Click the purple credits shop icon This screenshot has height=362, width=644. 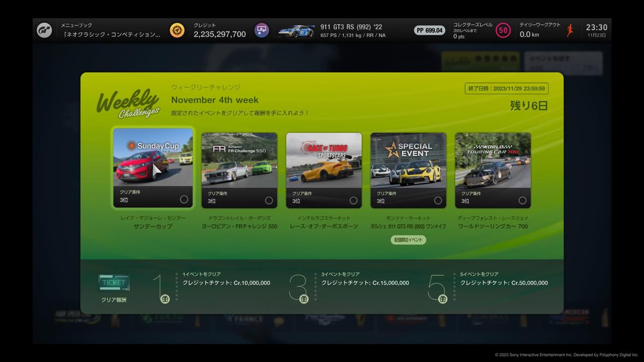tap(261, 30)
